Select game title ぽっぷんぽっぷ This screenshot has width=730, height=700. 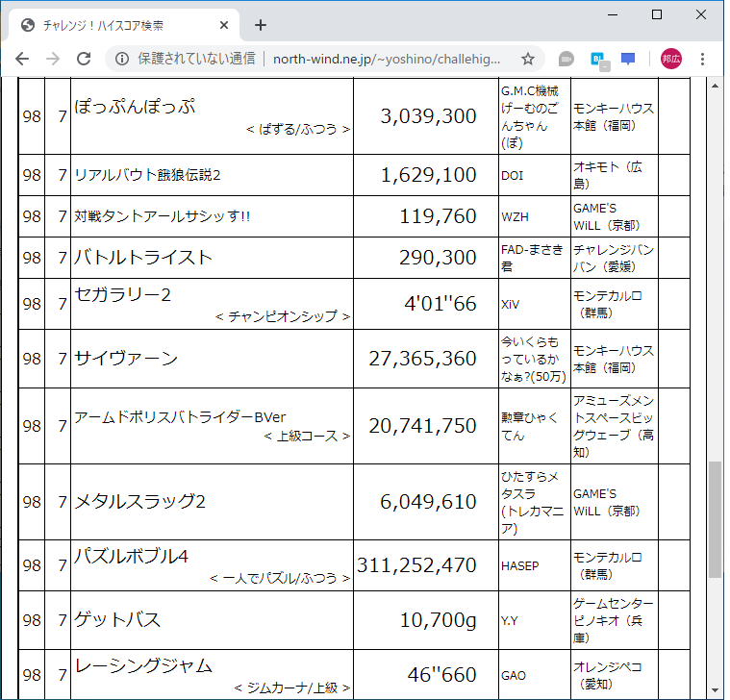pos(135,107)
